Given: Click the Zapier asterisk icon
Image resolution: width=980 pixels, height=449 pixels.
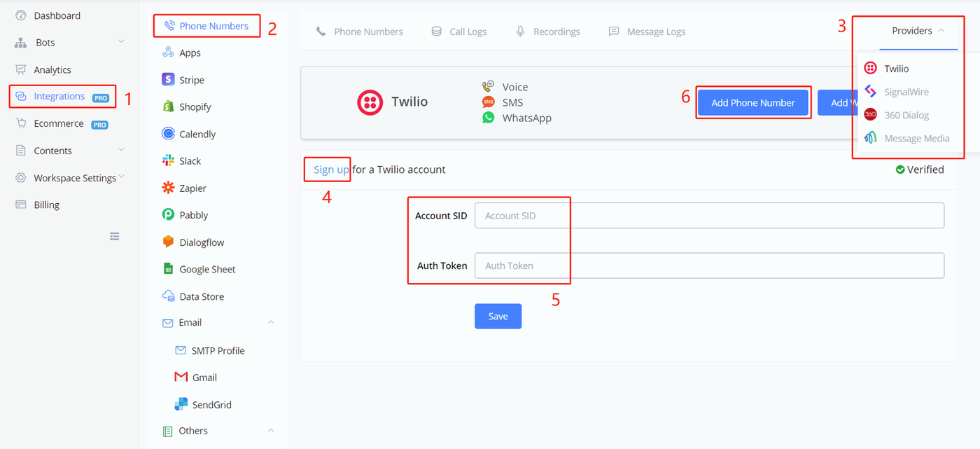Looking at the screenshot, I should click(168, 188).
